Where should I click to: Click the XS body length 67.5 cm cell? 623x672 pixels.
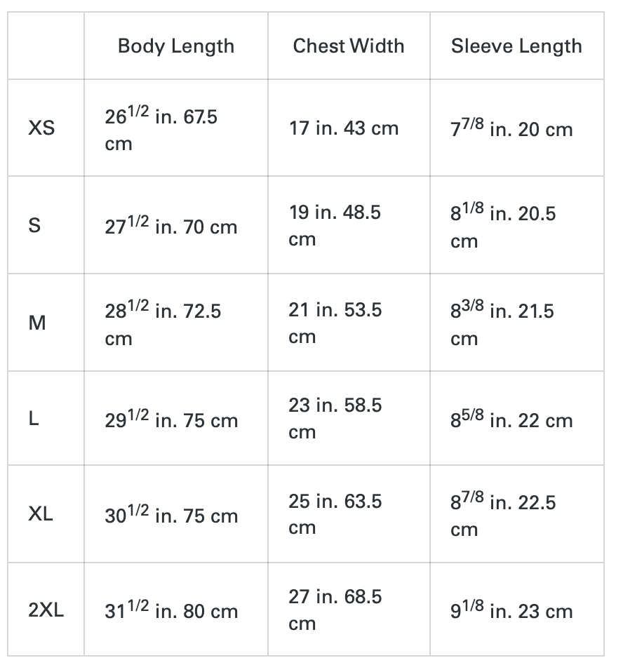(161, 130)
